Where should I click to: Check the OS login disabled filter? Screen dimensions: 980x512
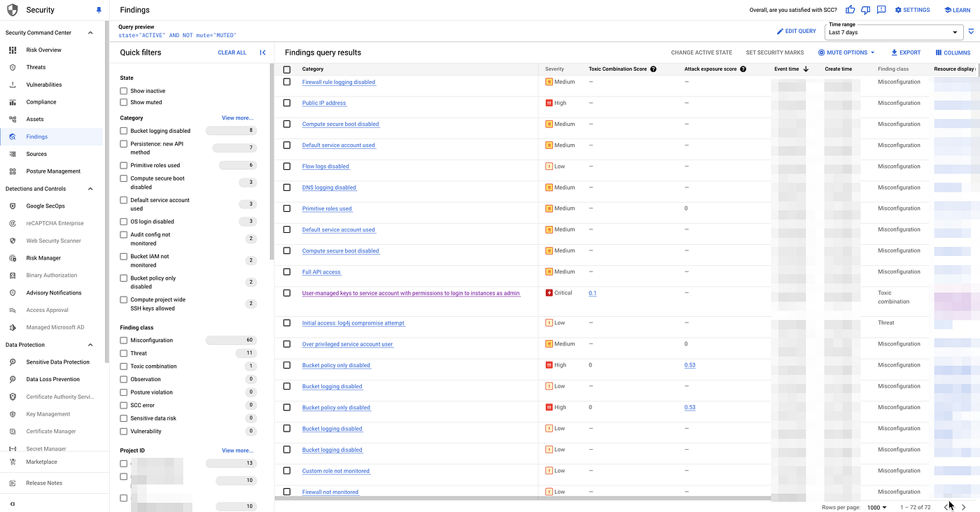[124, 222]
